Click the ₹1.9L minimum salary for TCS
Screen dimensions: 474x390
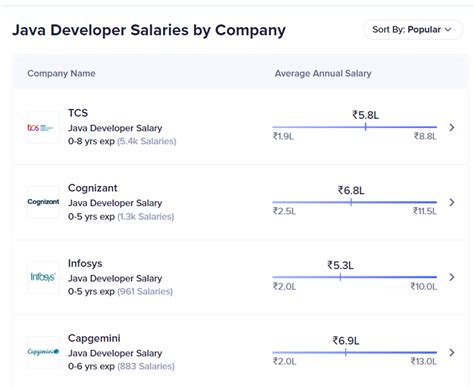(x=283, y=136)
